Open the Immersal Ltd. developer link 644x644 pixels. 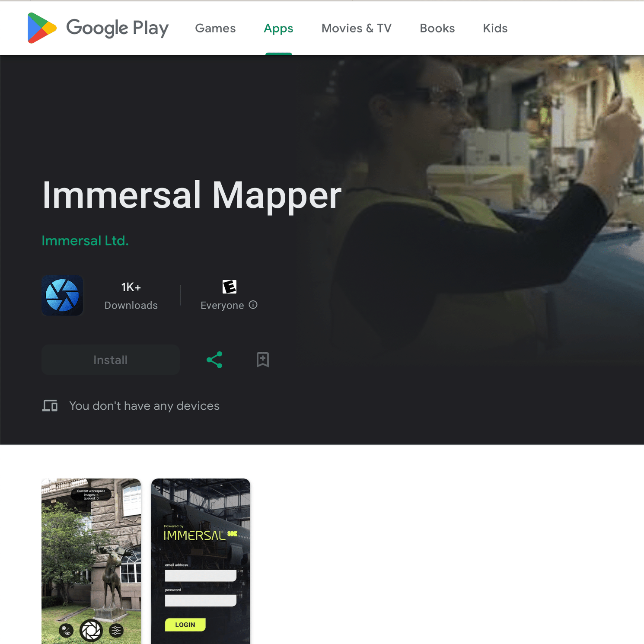click(85, 240)
